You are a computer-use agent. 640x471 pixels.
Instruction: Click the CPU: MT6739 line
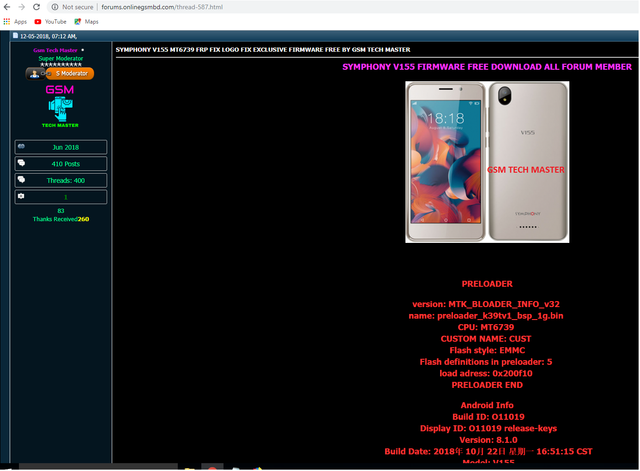(486, 327)
